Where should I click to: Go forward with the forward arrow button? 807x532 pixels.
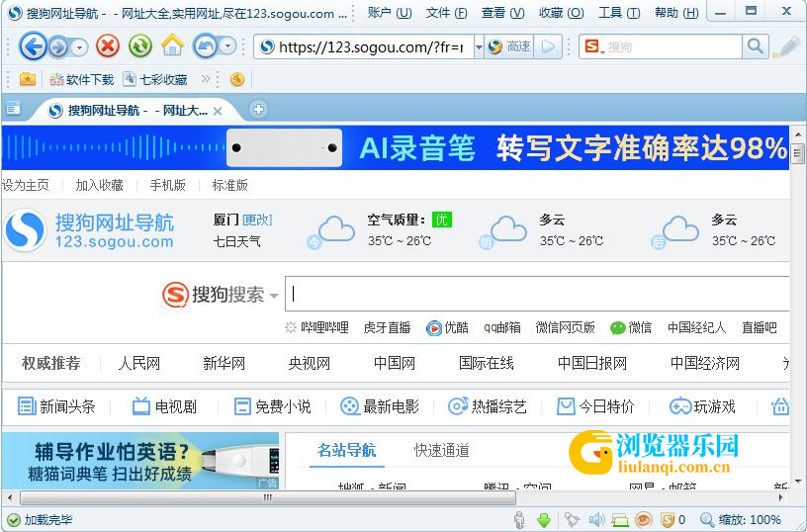(58, 47)
